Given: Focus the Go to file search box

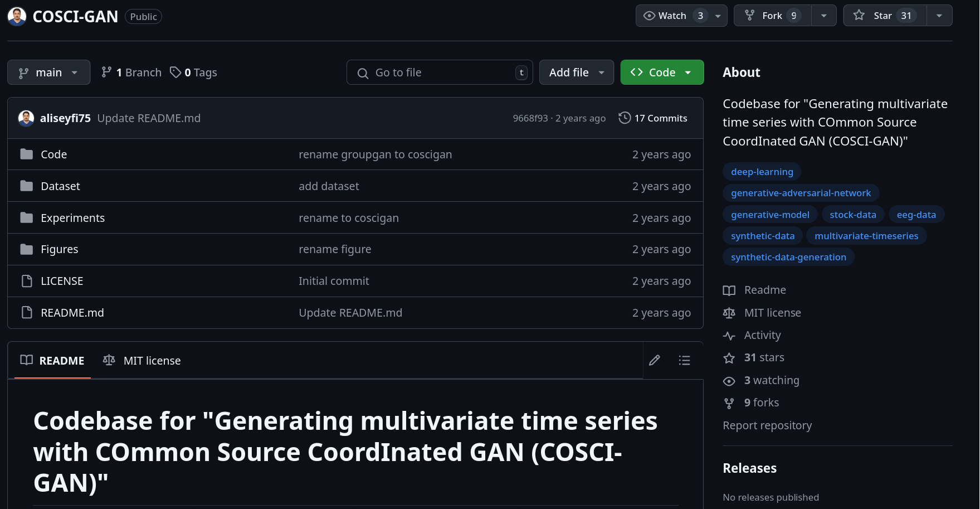Looking at the screenshot, I should 440,72.
